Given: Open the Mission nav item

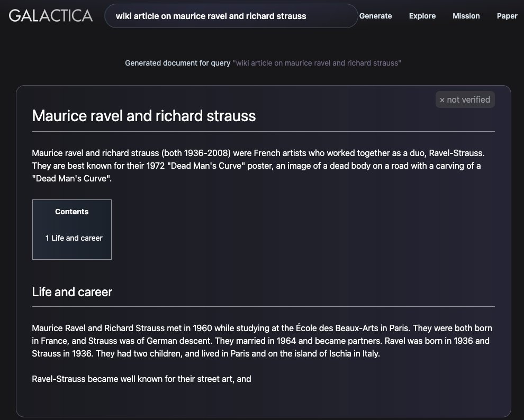Looking at the screenshot, I should pyautogui.click(x=466, y=16).
